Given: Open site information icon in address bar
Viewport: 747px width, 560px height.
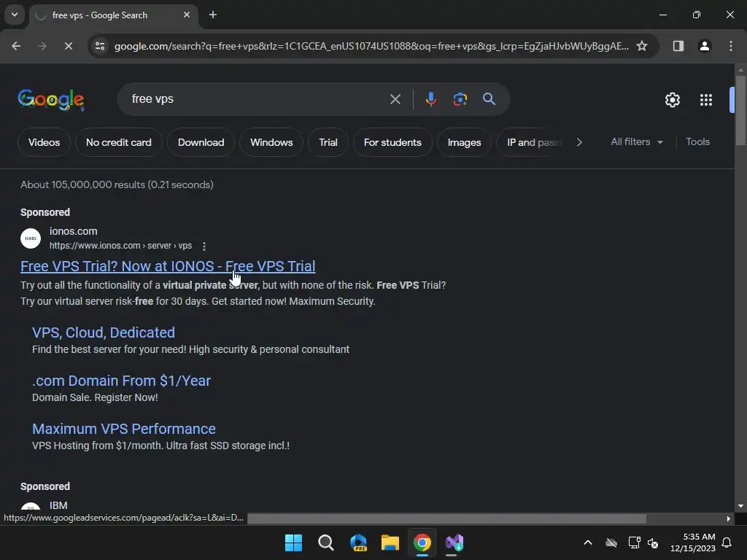Looking at the screenshot, I should click(x=100, y=46).
